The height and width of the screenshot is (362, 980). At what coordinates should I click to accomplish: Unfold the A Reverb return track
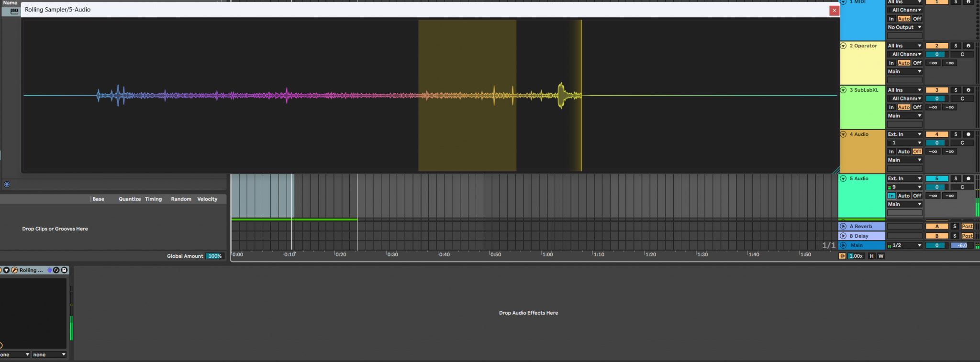click(x=843, y=226)
